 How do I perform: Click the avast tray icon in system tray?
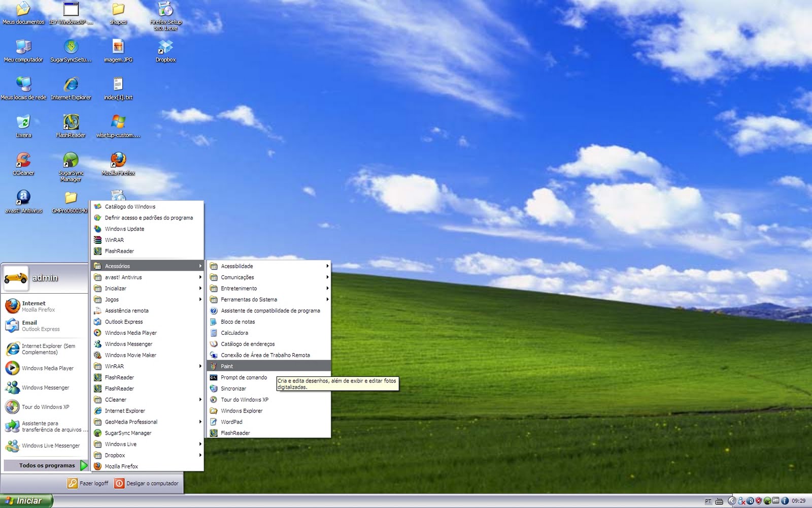(x=750, y=501)
